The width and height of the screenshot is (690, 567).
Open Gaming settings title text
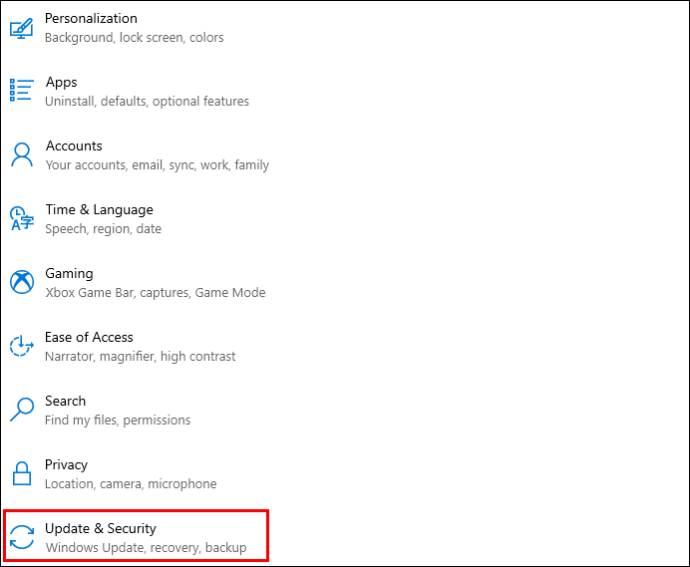click(69, 274)
